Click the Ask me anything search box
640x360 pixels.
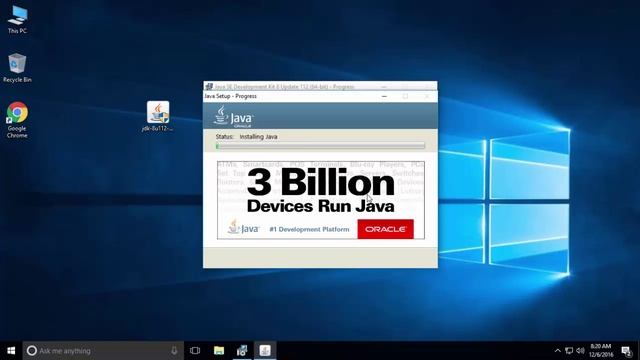[x=103, y=351]
